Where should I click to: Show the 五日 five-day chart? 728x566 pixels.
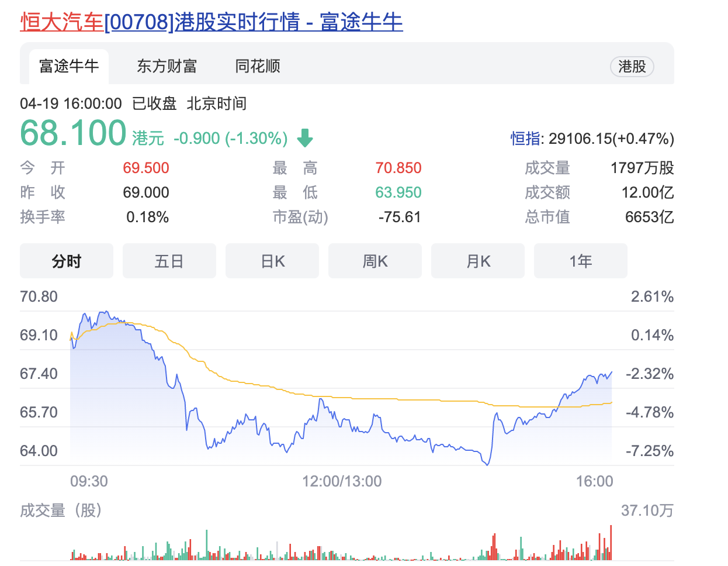click(x=169, y=261)
